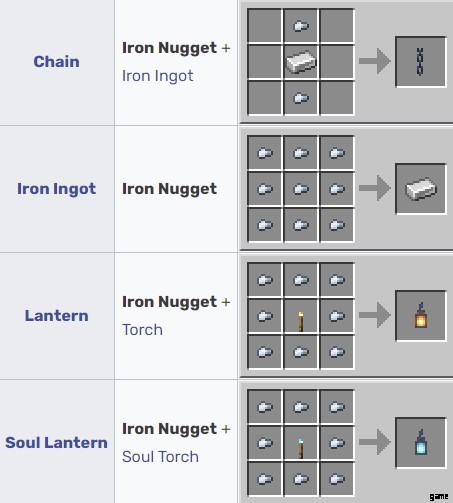453x503 pixels.
Task: Click center nugget in Iron Ingot recipe grid
Action: click(301, 189)
